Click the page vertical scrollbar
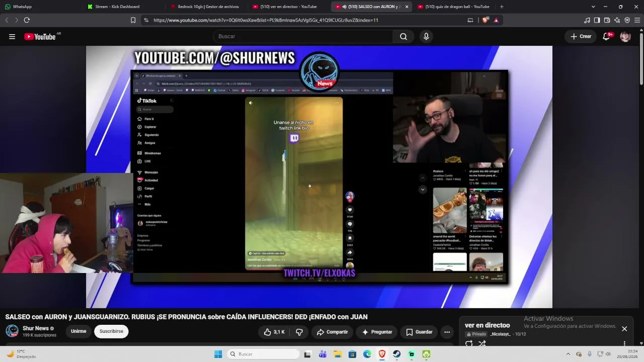The height and width of the screenshot is (362, 644). (x=641, y=58)
